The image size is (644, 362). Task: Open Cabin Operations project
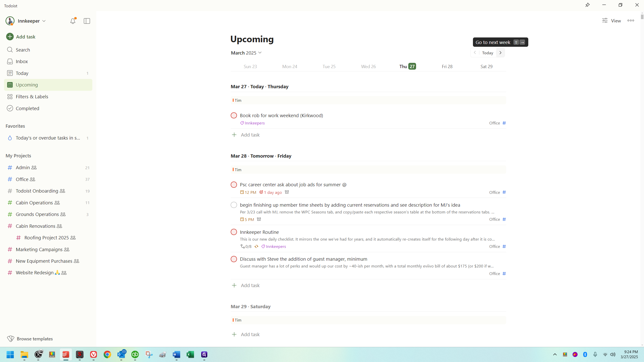(x=48, y=203)
